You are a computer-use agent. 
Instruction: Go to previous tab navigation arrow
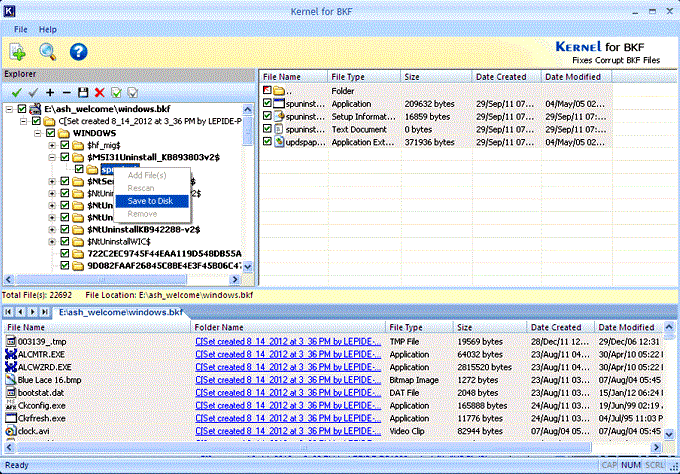(20, 311)
